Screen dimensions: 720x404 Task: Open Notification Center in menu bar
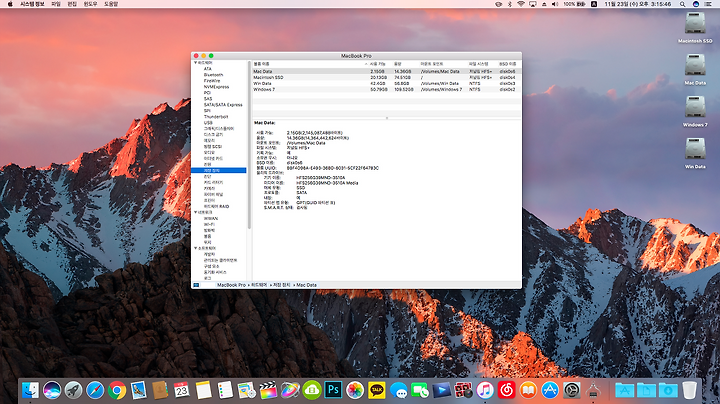(709, 4)
